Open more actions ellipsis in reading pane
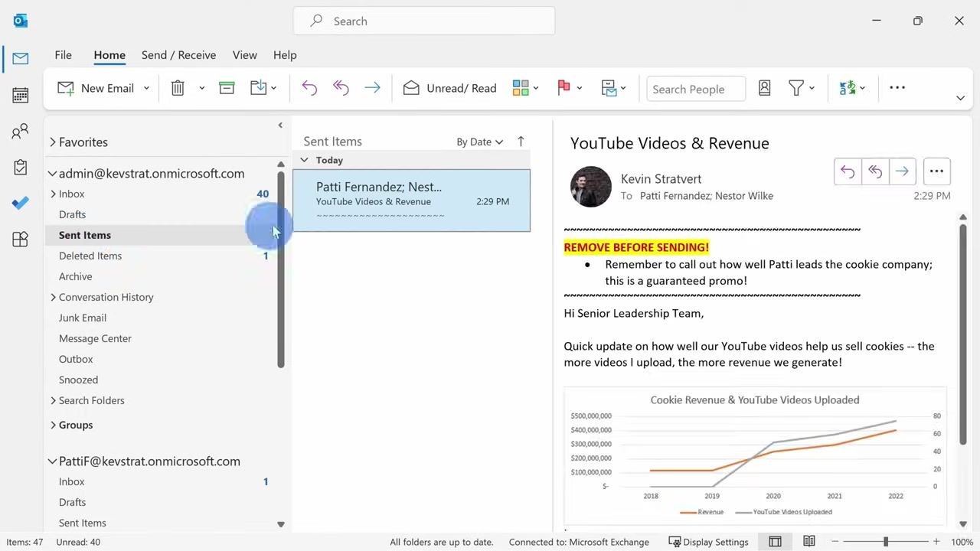 pos(937,171)
